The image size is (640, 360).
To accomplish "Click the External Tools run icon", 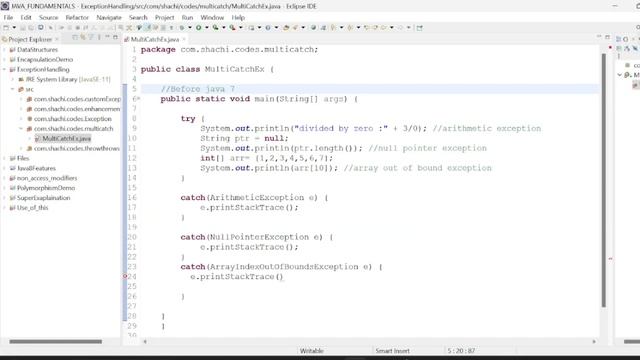I will coord(233,28).
